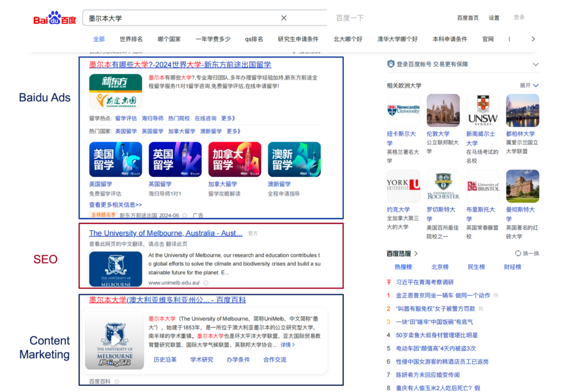The image size is (566, 392).
Task: Open 详情 link in Baike snippet
Action: 287,345
